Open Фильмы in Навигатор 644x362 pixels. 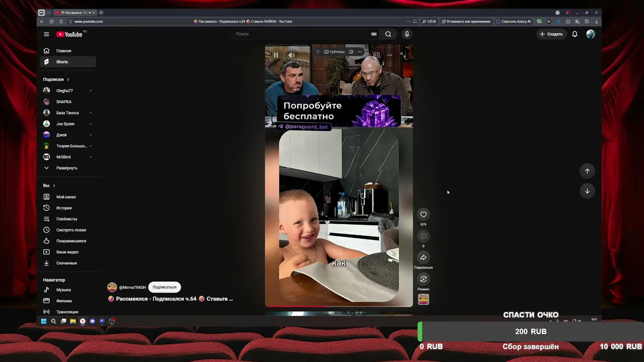click(x=68, y=301)
